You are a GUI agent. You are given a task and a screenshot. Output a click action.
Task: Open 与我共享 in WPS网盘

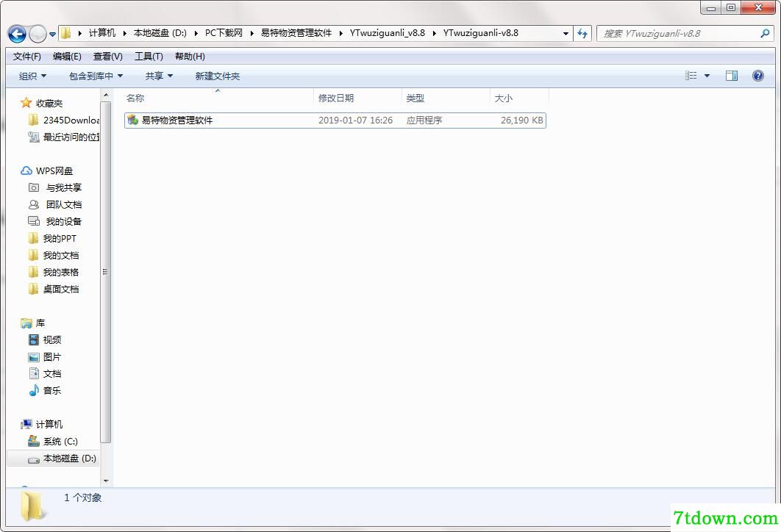64,187
